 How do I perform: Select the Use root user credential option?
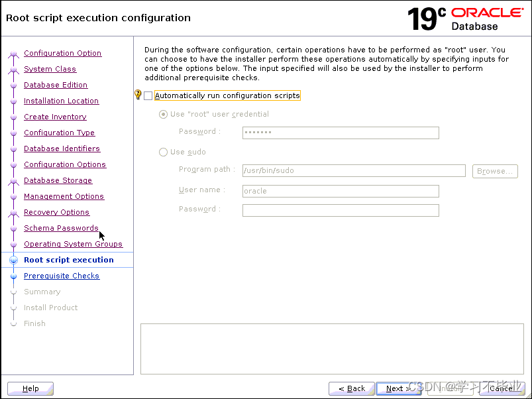[163, 114]
